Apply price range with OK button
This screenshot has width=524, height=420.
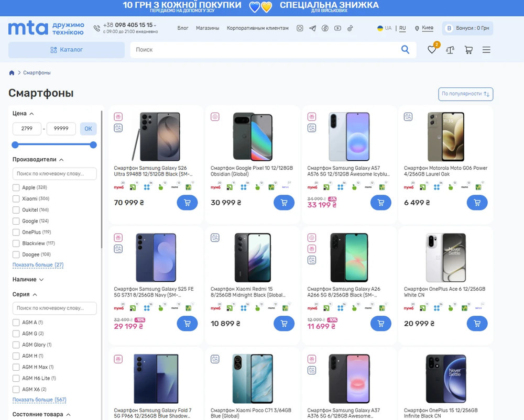(x=88, y=129)
